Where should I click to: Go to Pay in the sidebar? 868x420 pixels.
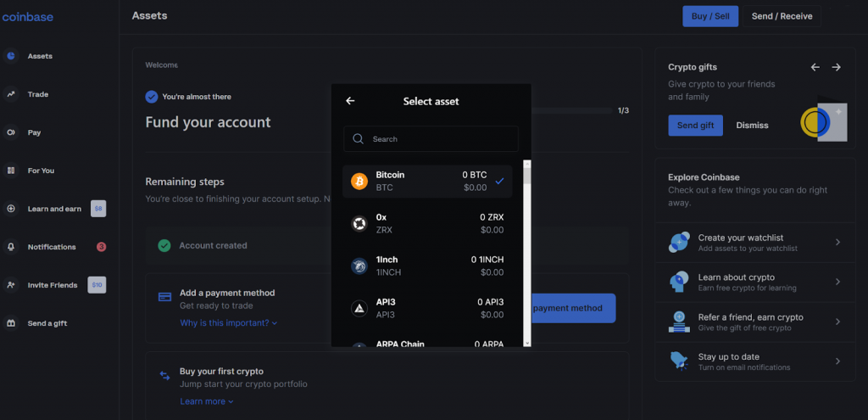(34, 132)
